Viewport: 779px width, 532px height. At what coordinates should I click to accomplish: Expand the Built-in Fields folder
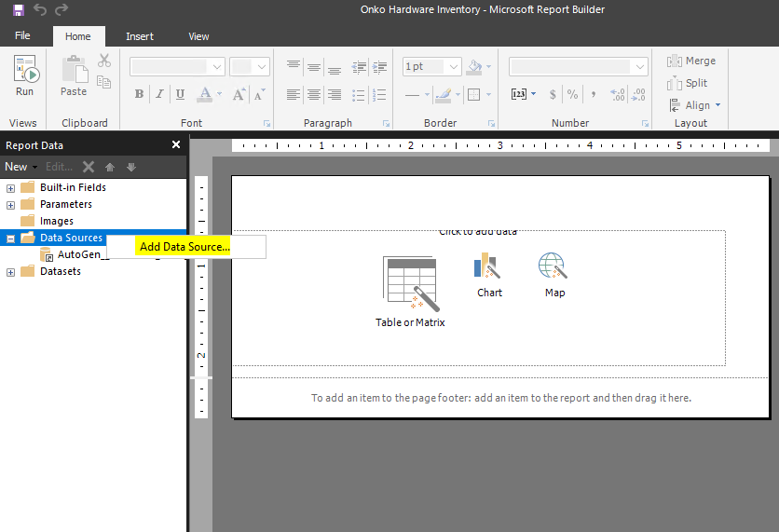pos(10,188)
